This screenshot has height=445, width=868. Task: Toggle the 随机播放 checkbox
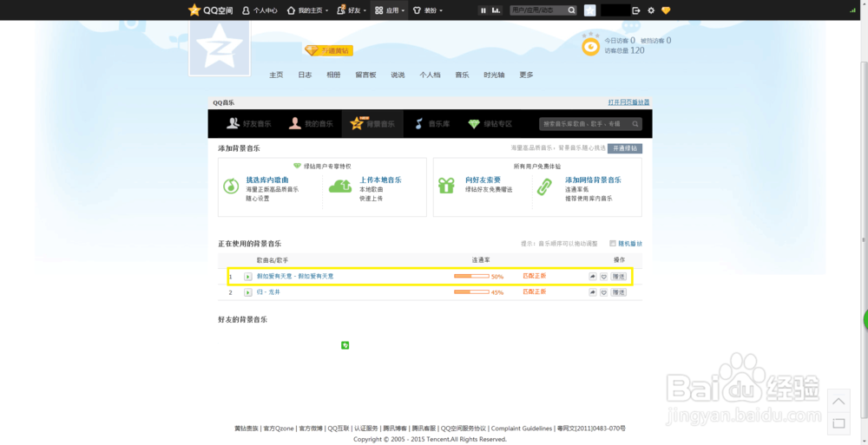[x=612, y=244]
